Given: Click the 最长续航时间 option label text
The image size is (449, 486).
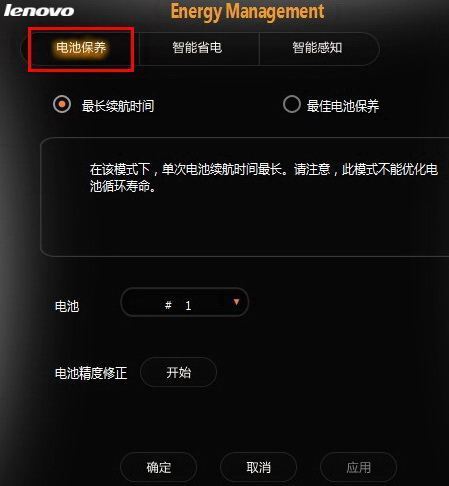Looking at the screenshot, I should tap(118, 106).
